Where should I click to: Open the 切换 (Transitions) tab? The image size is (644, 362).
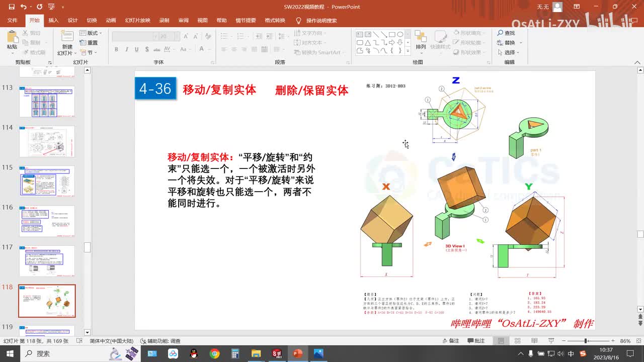[x=92, y=20]
